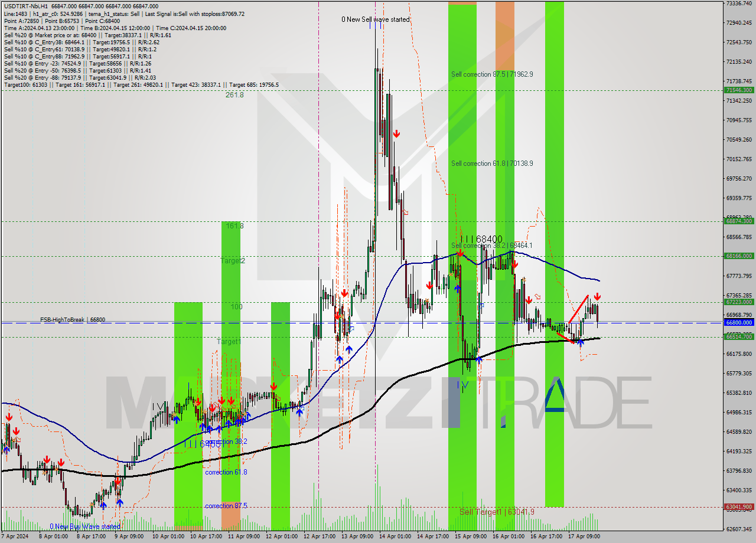Click 'Sell correction 61.8 | 70138.9' label
Viewport: 756px width, 543px height.
tap(492, 163)
